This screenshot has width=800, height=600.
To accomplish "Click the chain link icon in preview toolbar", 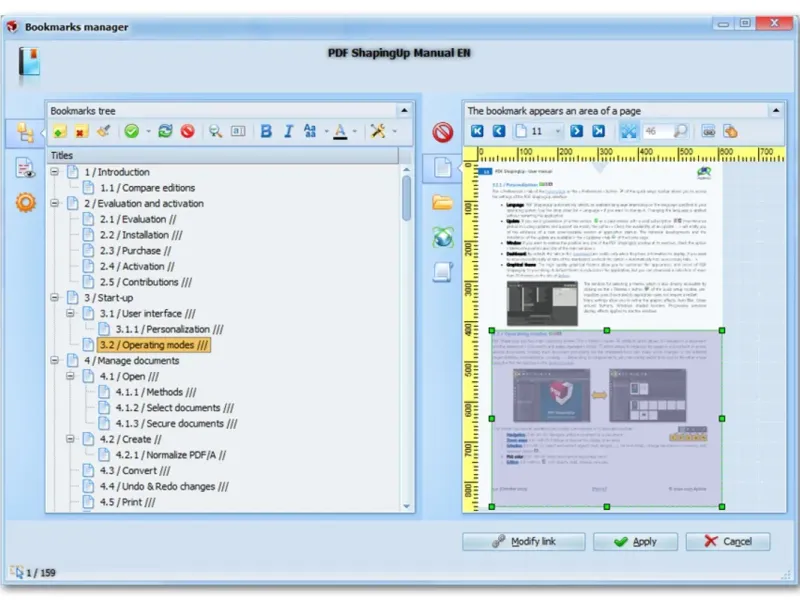I will click(708, 132).
